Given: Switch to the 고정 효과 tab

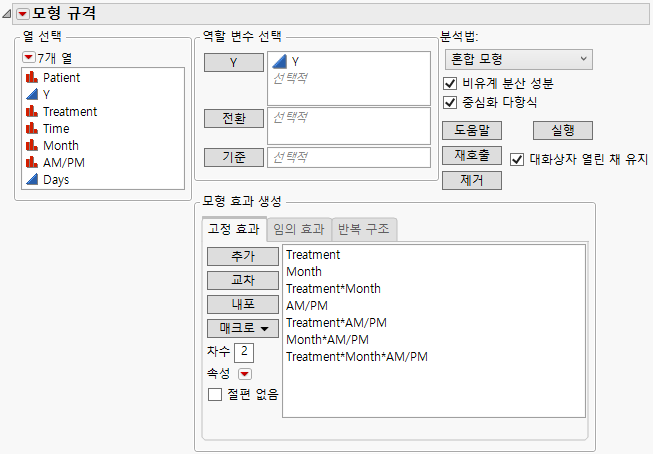Looking at the screenshot, I should (x=234, y=229).
